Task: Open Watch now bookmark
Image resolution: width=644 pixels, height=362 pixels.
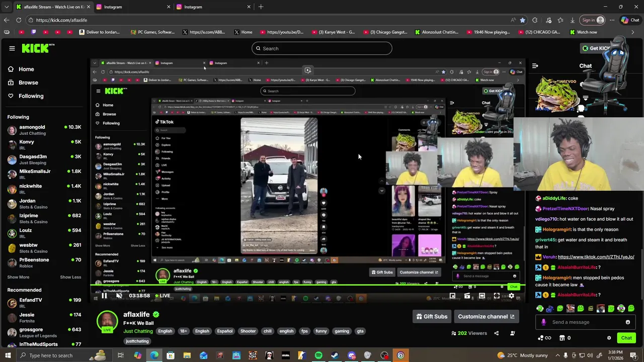Action: pyautogui.click(x=584, y=32)
